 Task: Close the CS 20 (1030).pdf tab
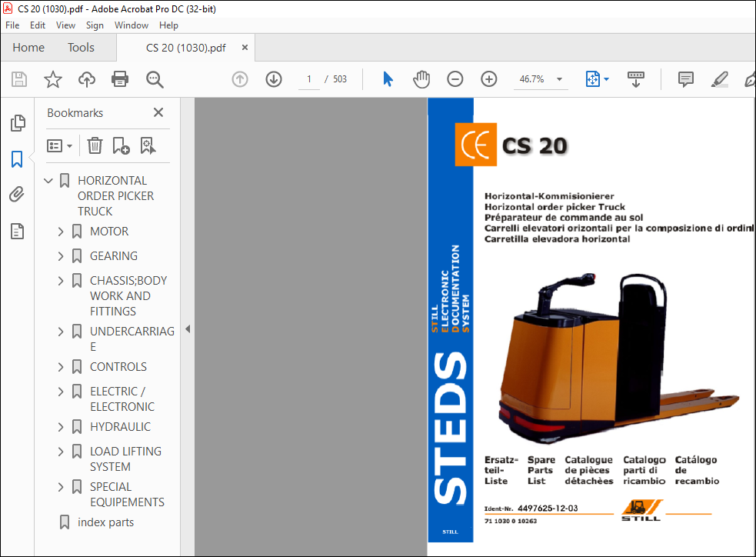coord(245,47)
